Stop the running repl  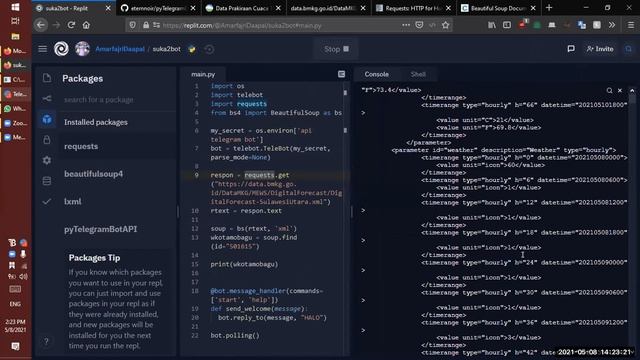(x=336, y=49)
